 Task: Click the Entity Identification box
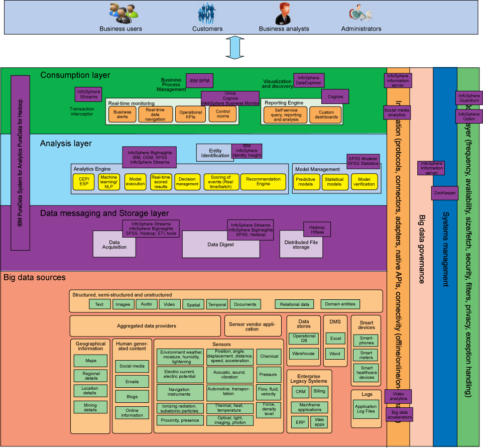click(214, 153)
